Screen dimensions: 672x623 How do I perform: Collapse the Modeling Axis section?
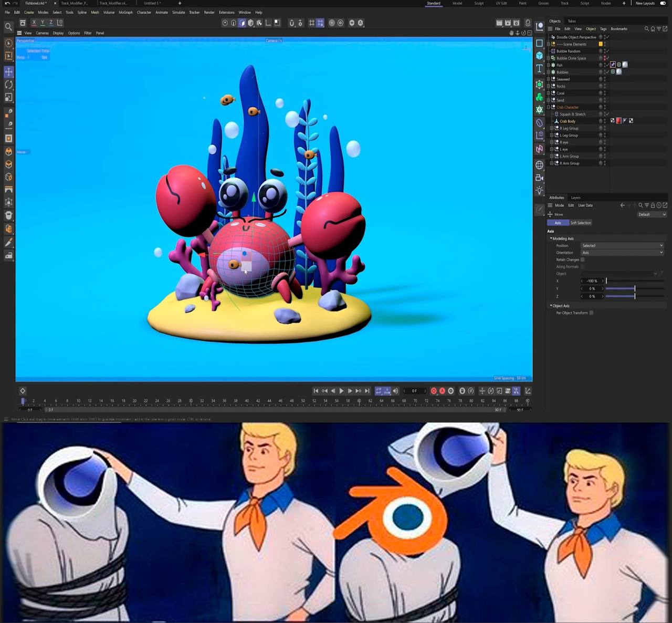[x=551, y=238]
